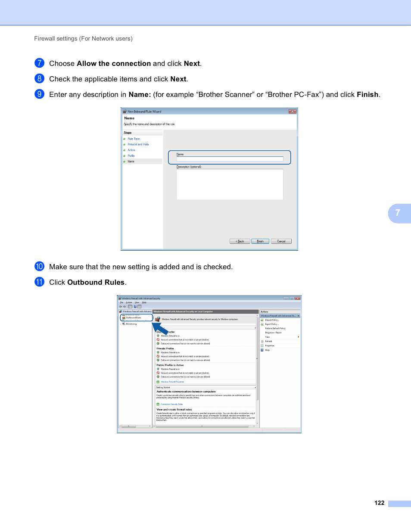The image size is (411, 532).
Task: Go to the Protocol and Ports wizard step
Action: pos(138,144)
